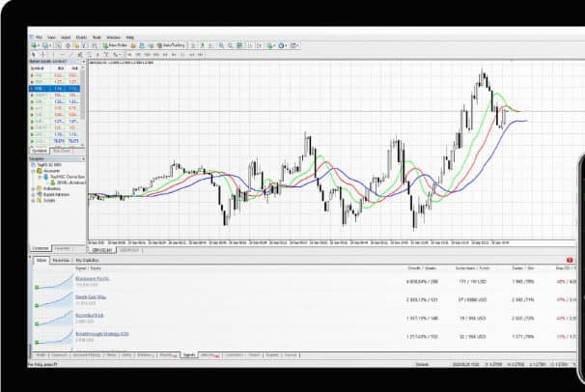Open the Charts menu
Viewport: 585px width, 392px height.
pyautogui.click(x=81, y=38)
